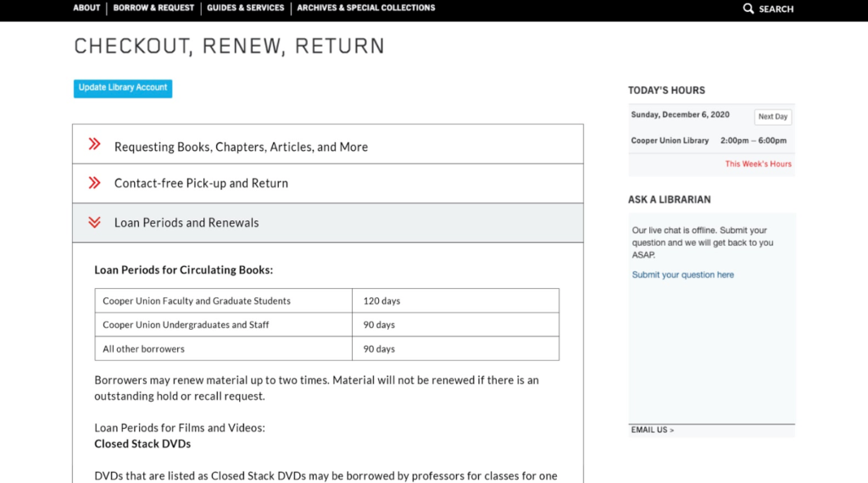Expand the Requesting Books chevron icon
Viewport: 868px width, 483px height.
tap(95, 144)
